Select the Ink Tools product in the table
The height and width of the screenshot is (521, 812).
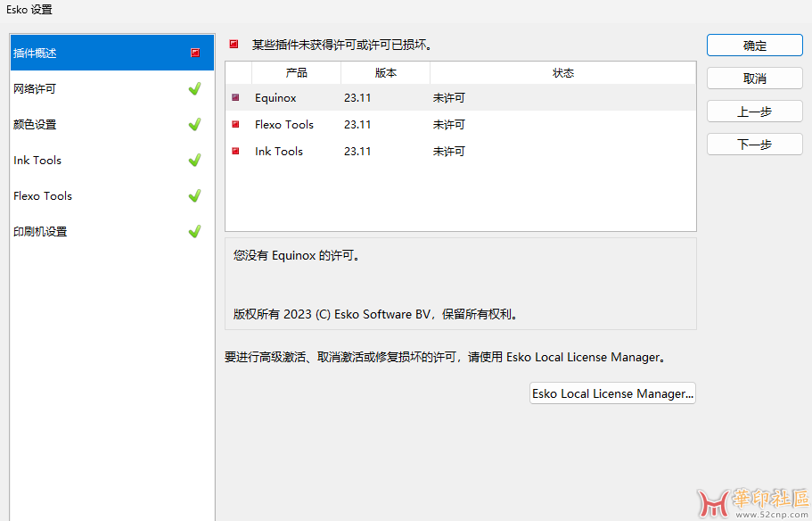click(279, 152)
